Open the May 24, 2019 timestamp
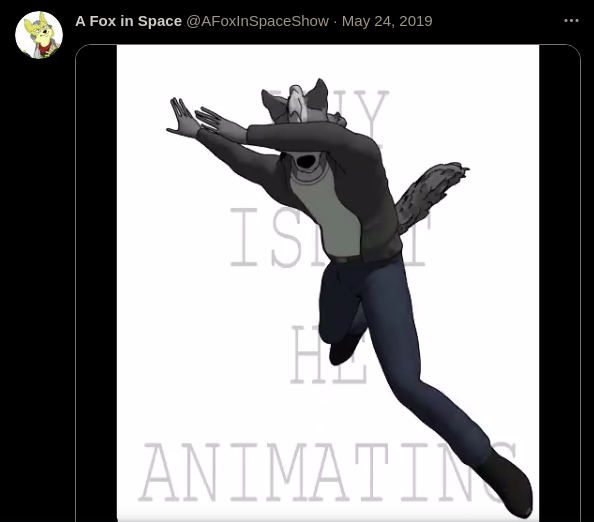 click(x=387, y=21)
